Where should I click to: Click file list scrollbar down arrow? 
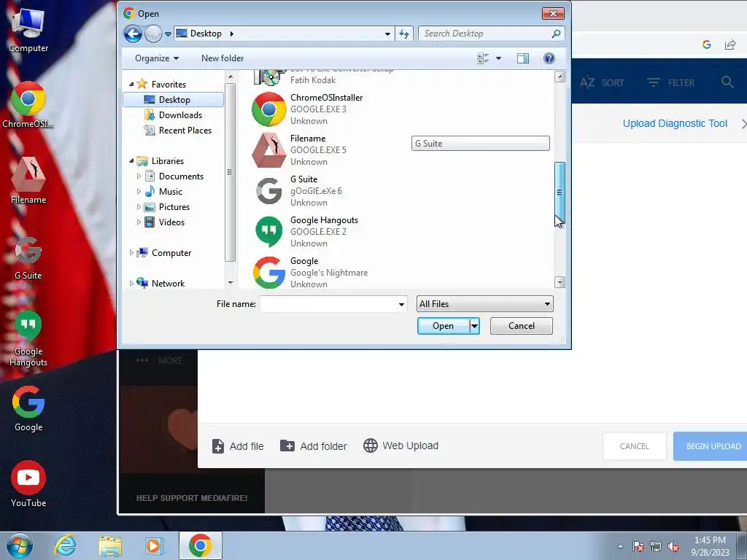tap(560, 282)
